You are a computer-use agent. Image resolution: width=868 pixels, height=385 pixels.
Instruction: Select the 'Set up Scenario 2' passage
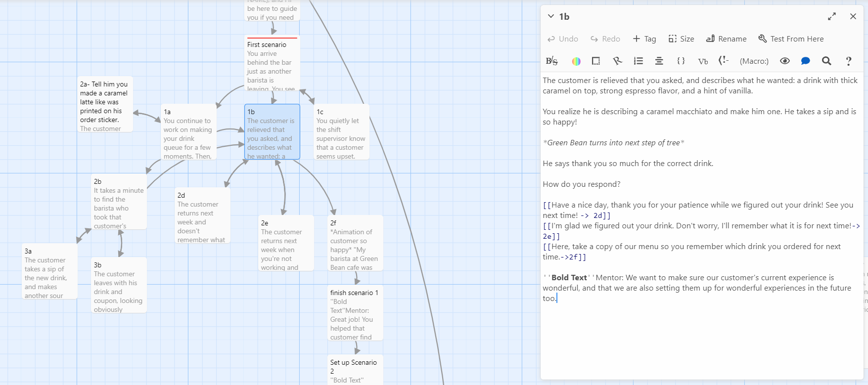pos(355,370)
